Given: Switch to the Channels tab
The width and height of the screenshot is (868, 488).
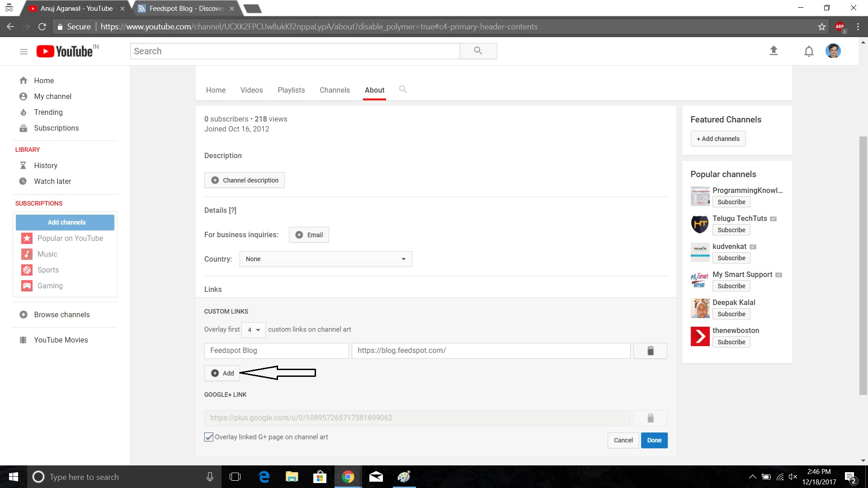Looking at the screenshot, I should pos(335,90).
